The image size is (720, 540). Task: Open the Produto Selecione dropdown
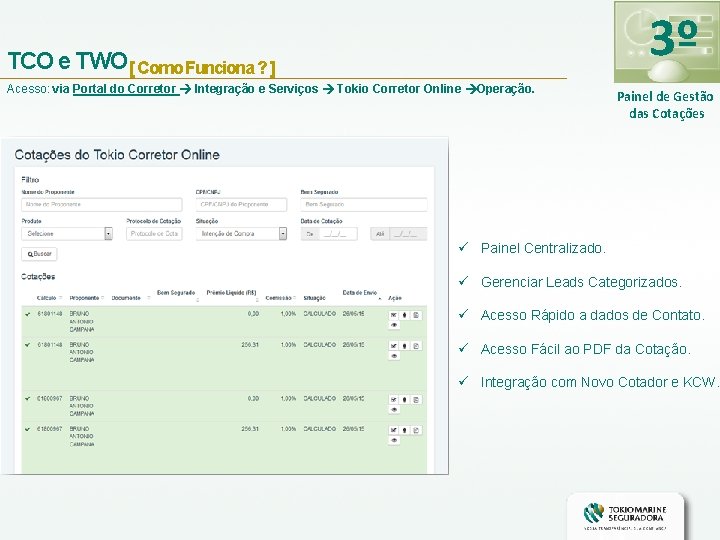(x=67, y=234)
